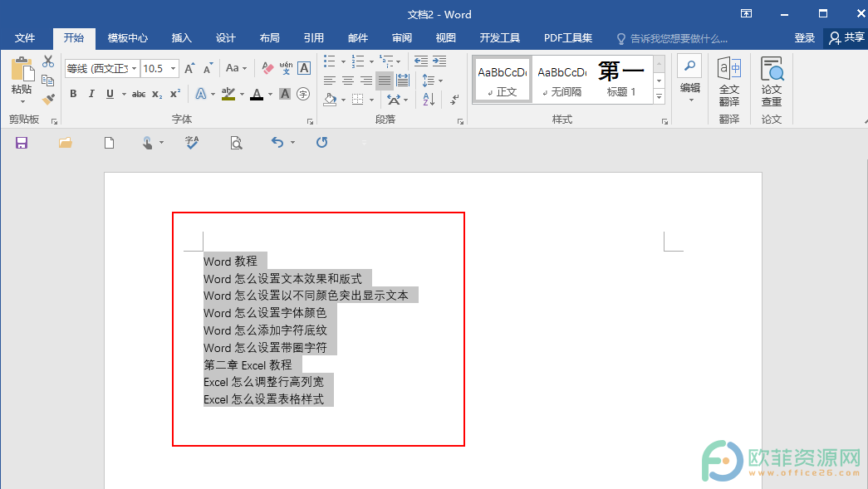Open 论文查重 paper check tool

[x=771, y=82]
